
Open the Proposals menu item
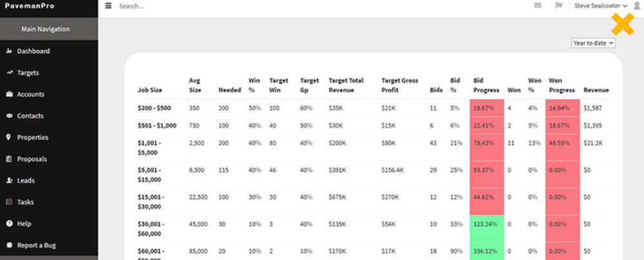[x=32, y=159]
